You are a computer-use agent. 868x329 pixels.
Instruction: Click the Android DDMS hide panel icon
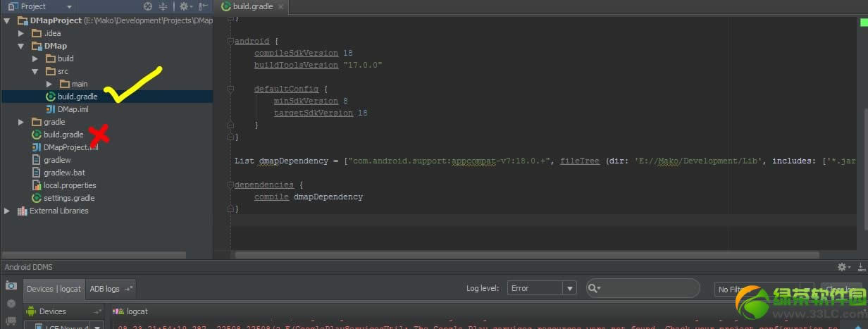(861, 267)
